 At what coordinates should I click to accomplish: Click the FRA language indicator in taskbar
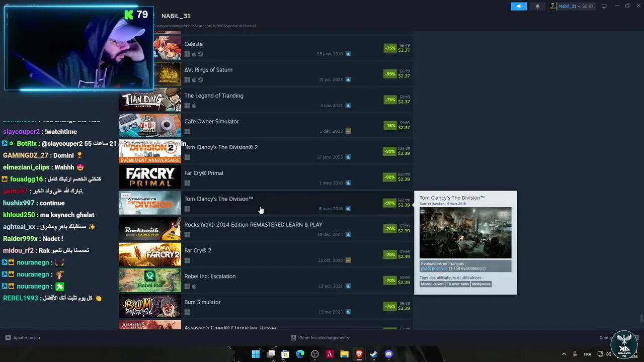[588, 354]
